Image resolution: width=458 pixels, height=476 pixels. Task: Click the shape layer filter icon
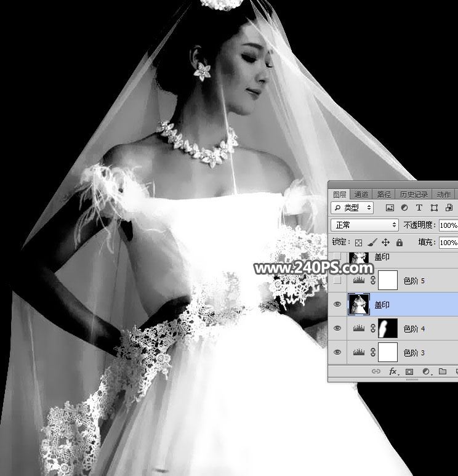point(434,208)
